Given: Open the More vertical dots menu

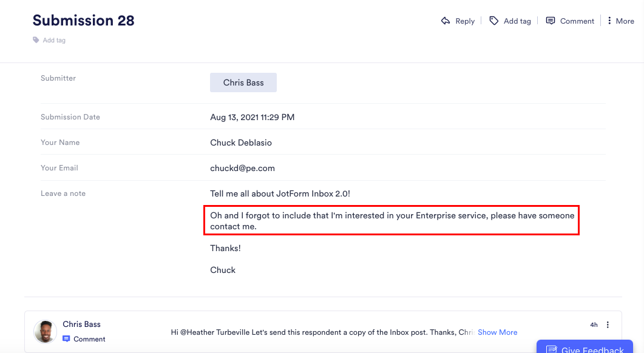Looking at the screenshot, I should click(609, 21).
